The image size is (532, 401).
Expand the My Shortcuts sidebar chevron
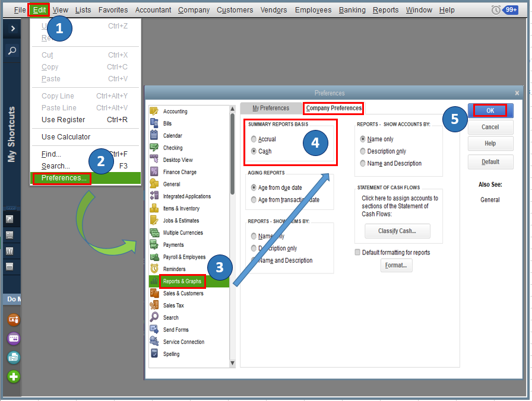click(x=12, y=28)
